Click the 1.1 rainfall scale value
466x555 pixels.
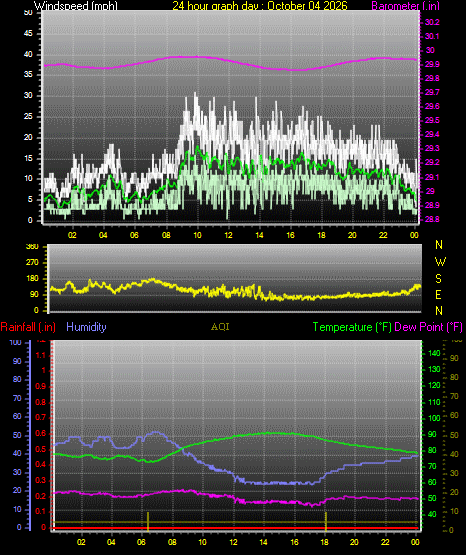coord(41,355)
